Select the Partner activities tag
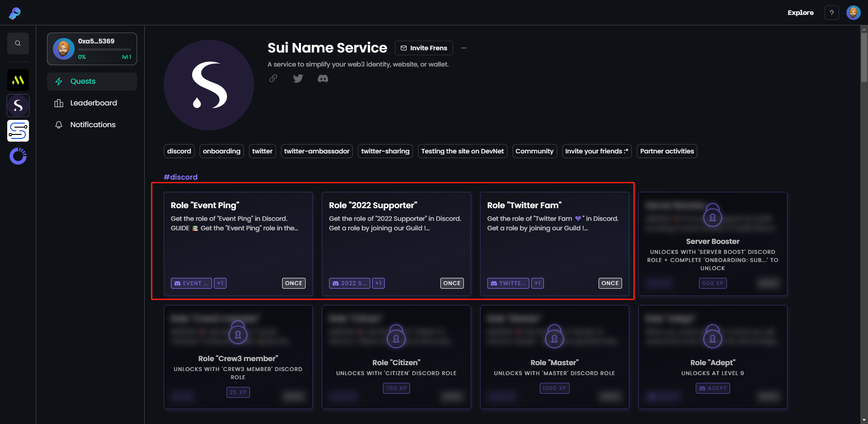This screenshot has height=424, width=868. point(667,151)
